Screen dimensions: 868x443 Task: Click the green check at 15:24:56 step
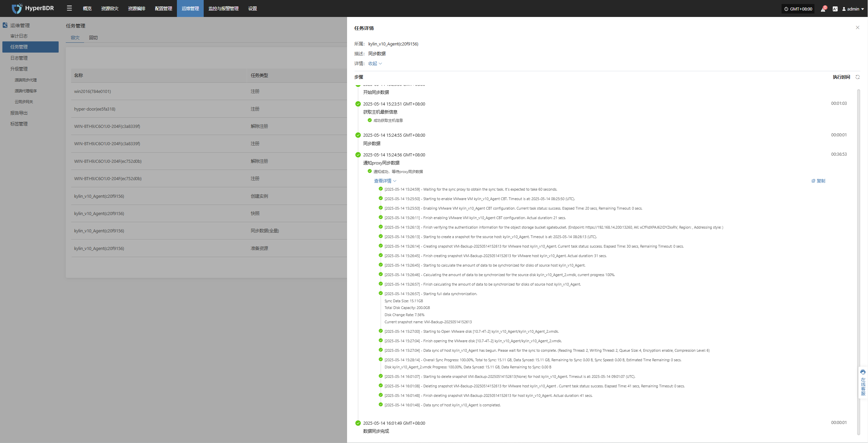358,155
